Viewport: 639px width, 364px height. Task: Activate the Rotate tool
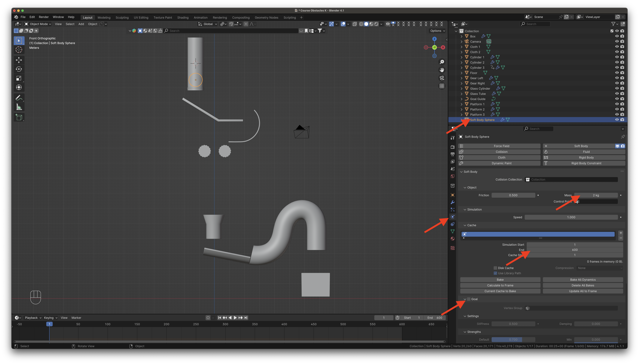[x=19, y=69]
